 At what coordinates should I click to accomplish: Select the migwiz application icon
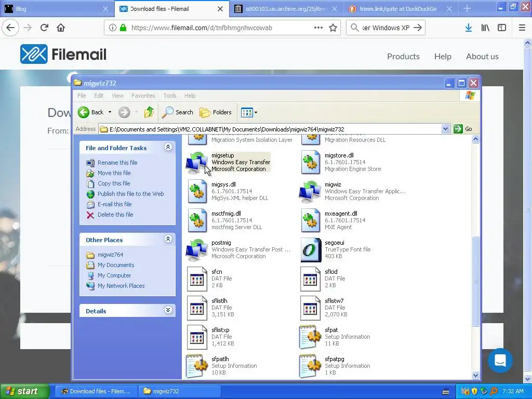tap(310, 191)
